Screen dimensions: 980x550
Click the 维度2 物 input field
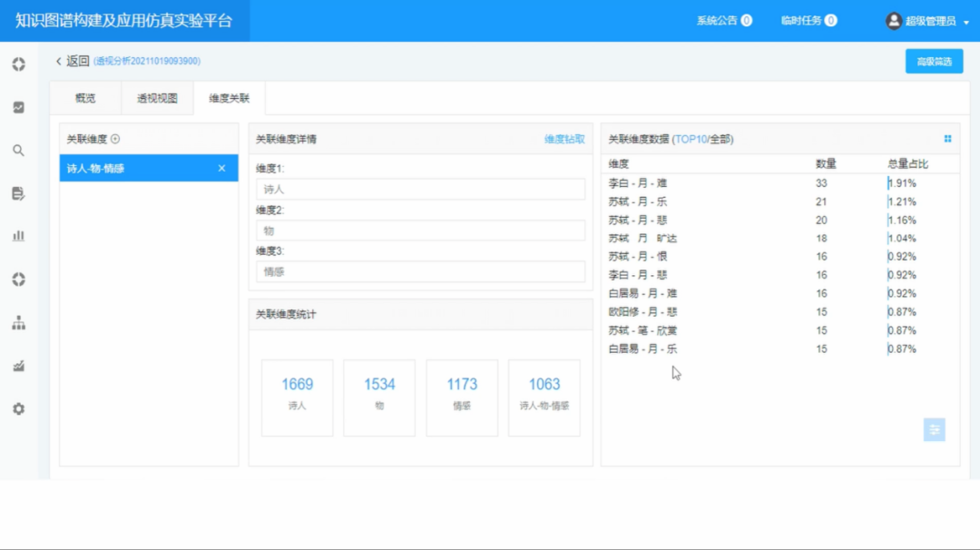point(421,231)
